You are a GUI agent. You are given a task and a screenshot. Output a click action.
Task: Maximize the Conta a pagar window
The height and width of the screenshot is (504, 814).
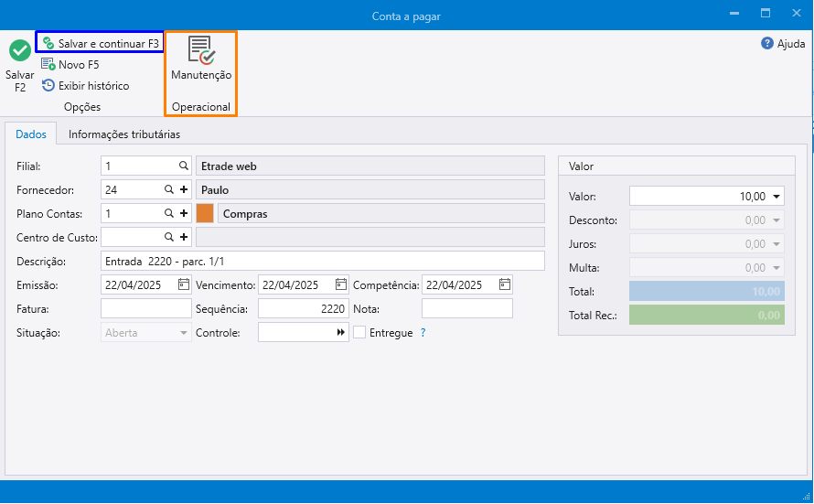click(x=766, y=14)
